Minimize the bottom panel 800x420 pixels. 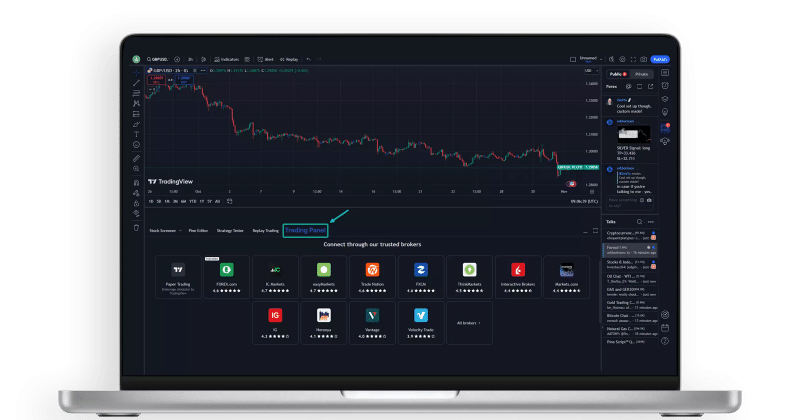click(585, 231)
